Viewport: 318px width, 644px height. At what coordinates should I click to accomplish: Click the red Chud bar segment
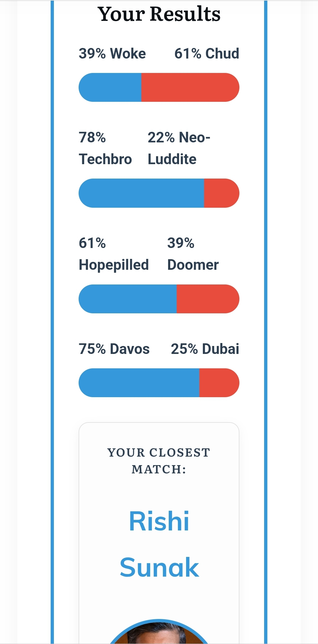point(190,87)
